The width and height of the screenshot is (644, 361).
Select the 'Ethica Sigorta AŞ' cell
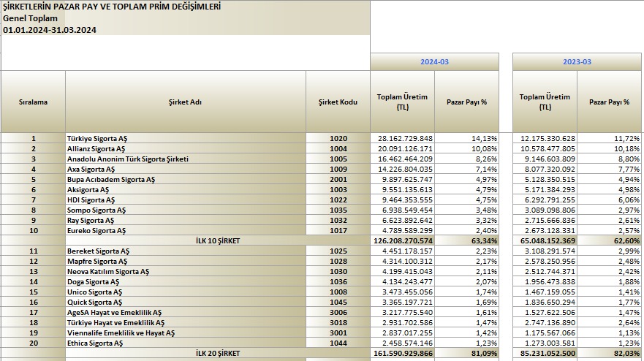(185, 343)
